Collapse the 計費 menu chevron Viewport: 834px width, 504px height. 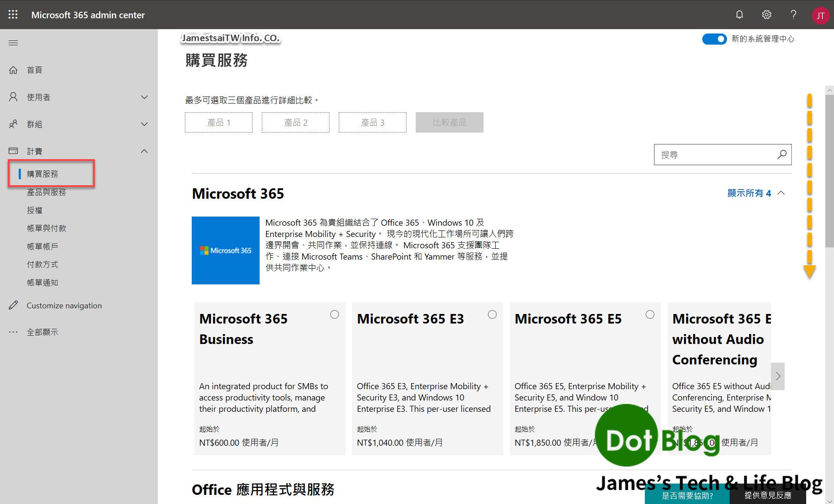point(144,151)
